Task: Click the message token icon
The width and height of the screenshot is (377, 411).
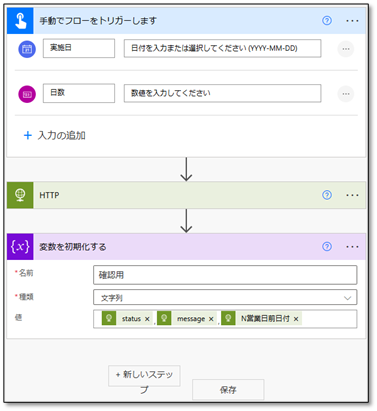Action: point(164,318)
